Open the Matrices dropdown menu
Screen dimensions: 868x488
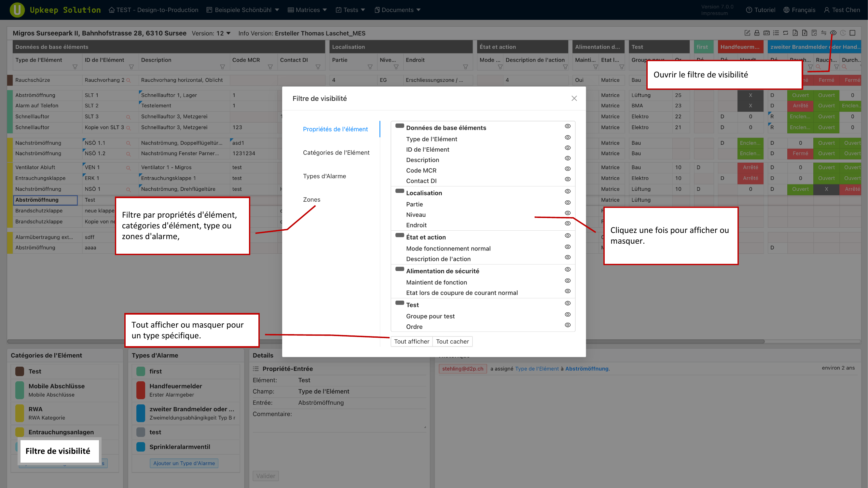tap(307, 10)
